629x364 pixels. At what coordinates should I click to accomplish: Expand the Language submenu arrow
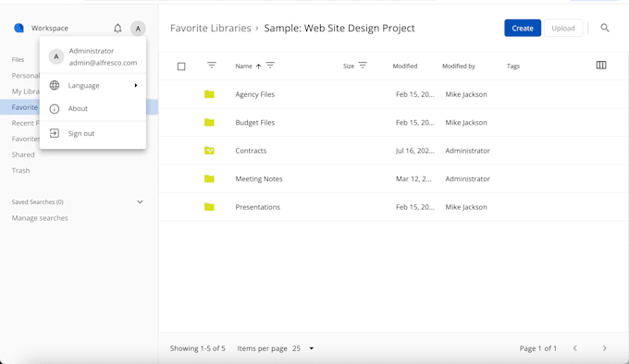tap(136, 85)
